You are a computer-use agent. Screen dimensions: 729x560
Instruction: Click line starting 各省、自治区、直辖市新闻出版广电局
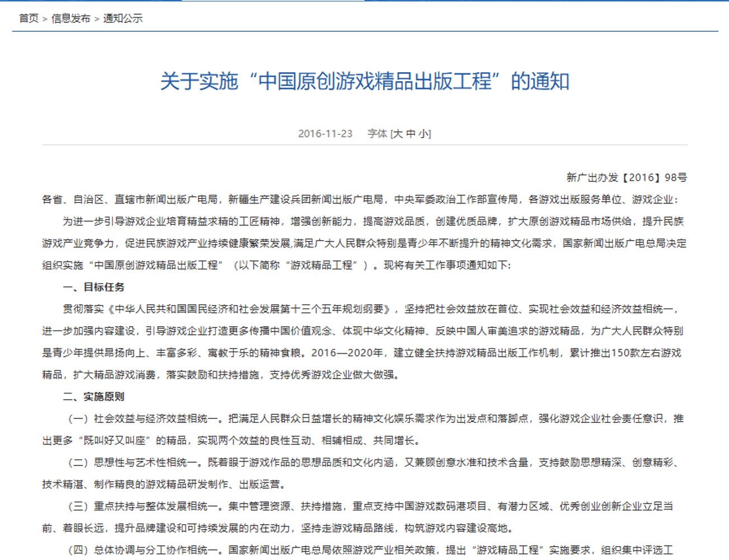(x=360, y=200)
